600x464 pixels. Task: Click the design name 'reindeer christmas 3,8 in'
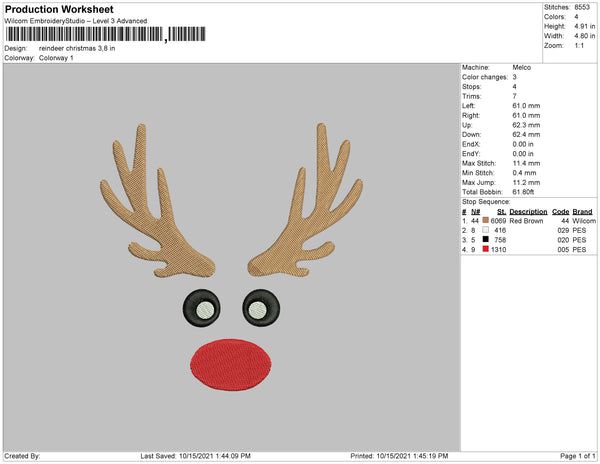click(77, 49)
